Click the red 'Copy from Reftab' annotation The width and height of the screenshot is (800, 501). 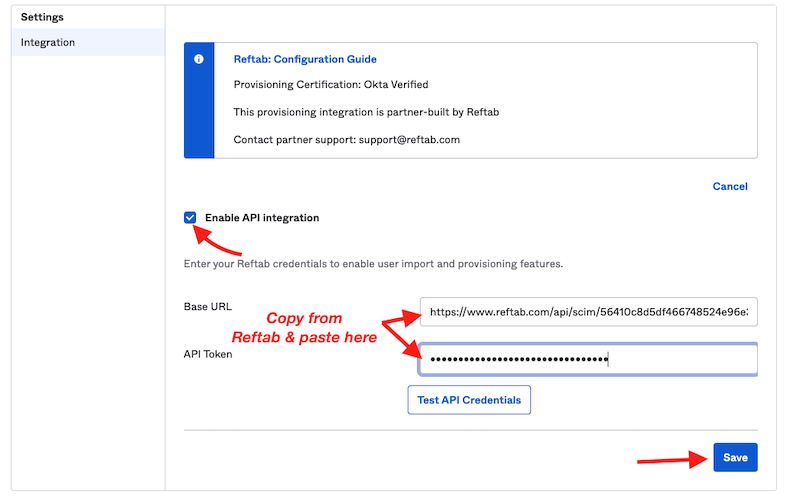click(x=303, y=327)
